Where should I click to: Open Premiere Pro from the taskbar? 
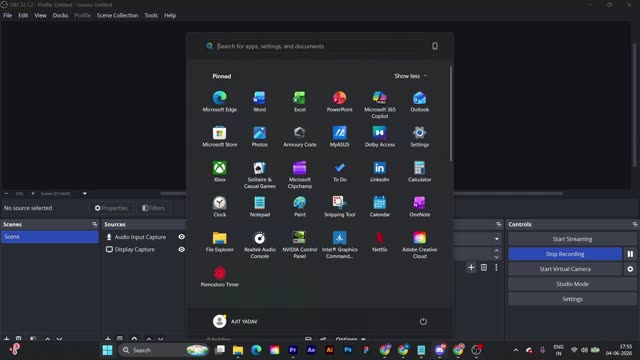click(x=293, y=350)
